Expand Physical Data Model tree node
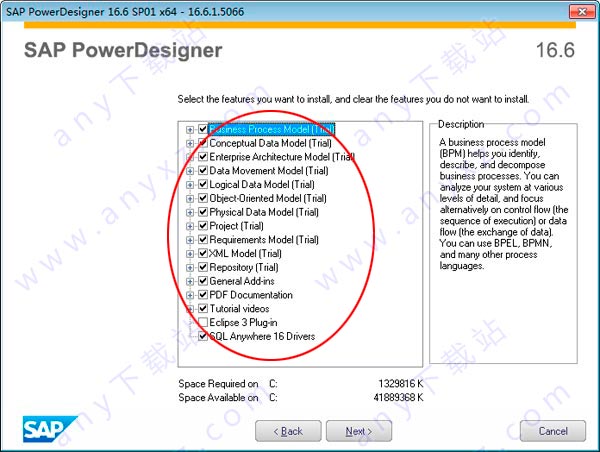Image resolution: width=600 pixels, height=452 pixels. [190, 212]
